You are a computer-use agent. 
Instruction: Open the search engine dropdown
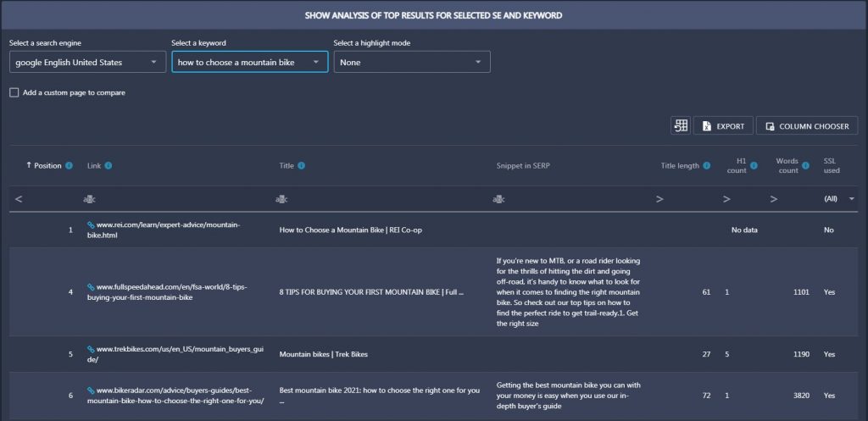click(x=87, y=62)
